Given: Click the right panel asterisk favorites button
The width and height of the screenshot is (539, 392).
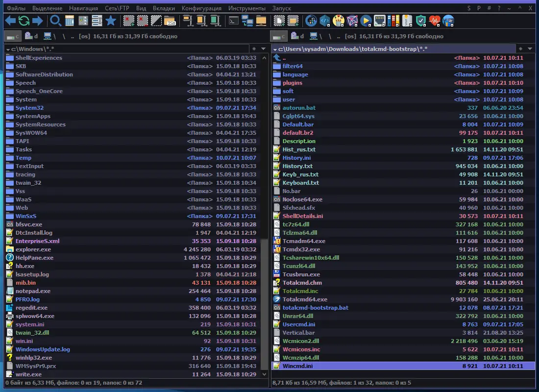Looking at the screenshot, I should point(520,49).
